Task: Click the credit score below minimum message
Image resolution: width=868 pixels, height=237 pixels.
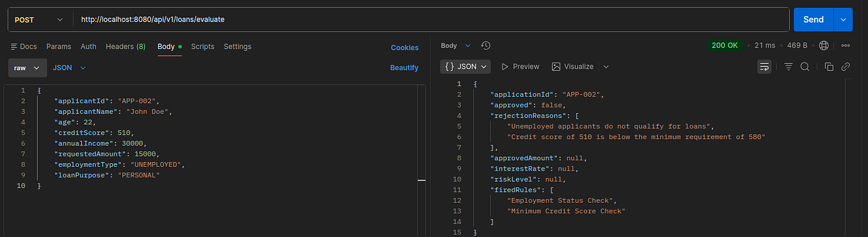Action: 637,136
